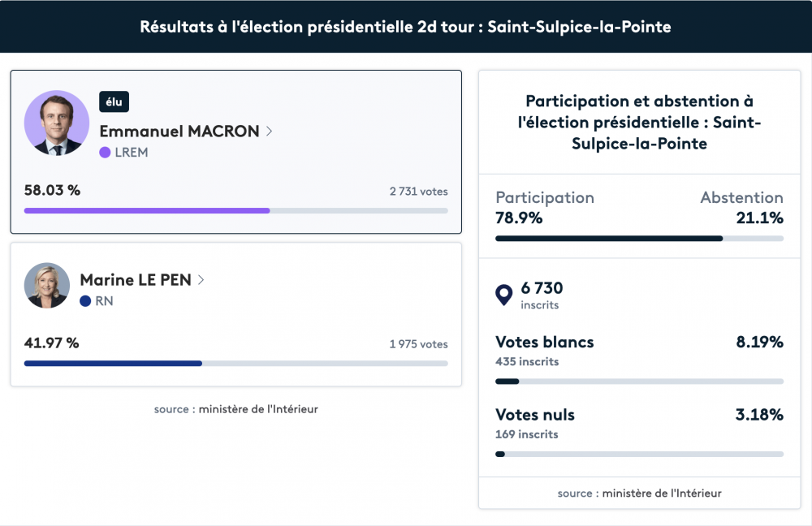Click Marine Le Pen's portrait photo
Viewport: 812px width, 526px height.
coord(46,285)
